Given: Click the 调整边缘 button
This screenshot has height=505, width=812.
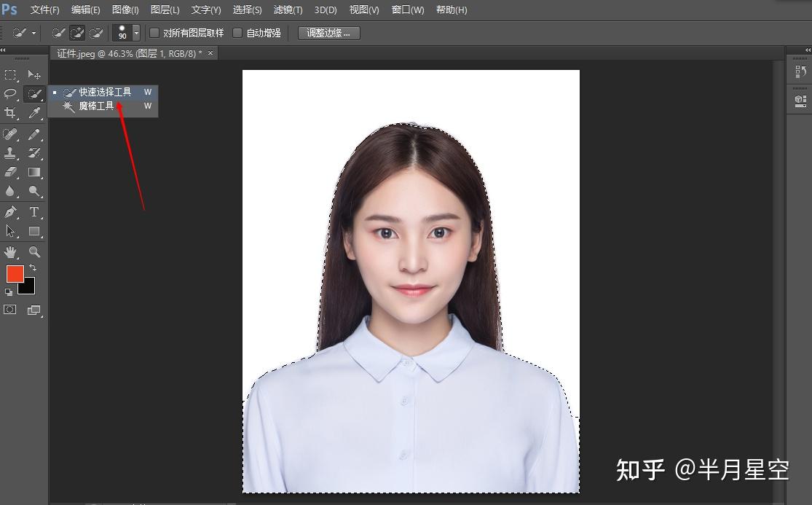Looking at the screenshot, I should [328, 33].
